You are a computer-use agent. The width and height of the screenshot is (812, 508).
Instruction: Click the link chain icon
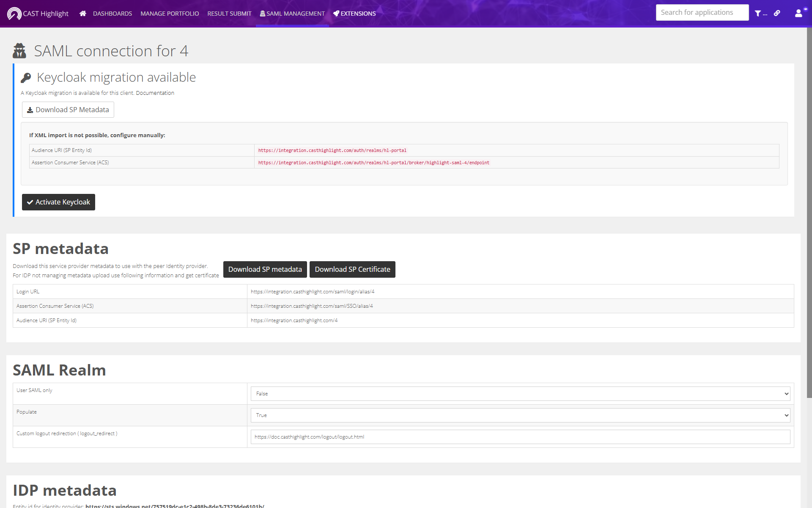(777, 13)
